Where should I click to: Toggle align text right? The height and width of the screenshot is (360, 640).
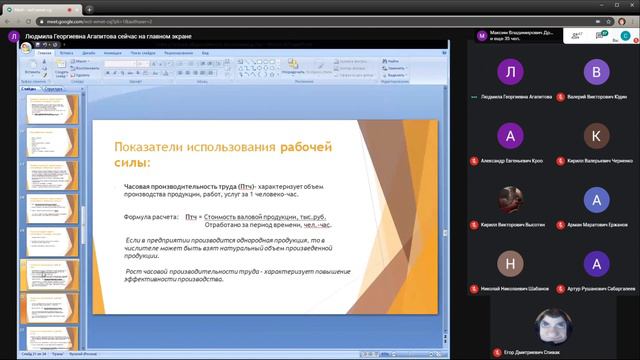(x=195, y=73)
